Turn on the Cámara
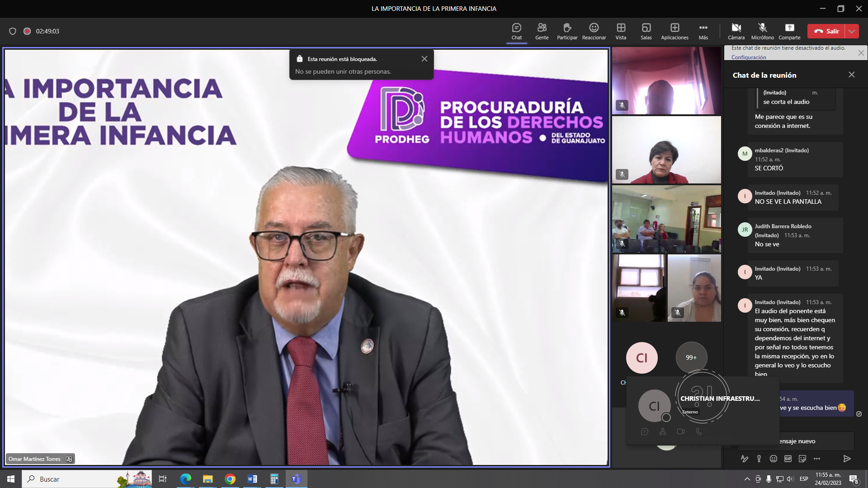Screen dimensions: 868x488 (x=736, y=31)
